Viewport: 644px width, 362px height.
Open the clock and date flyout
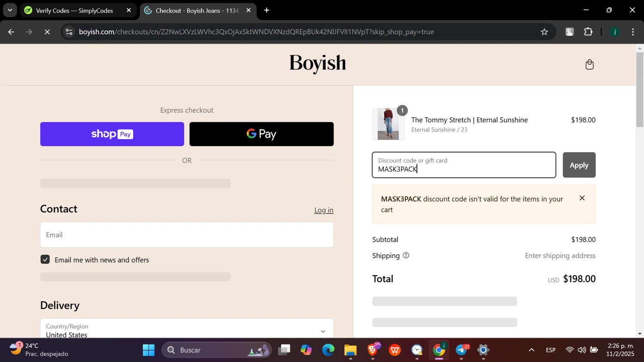pos(621,350)
